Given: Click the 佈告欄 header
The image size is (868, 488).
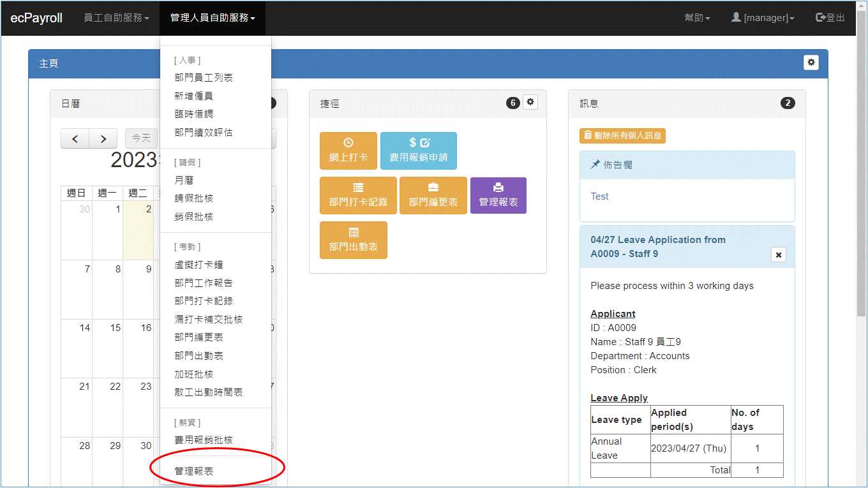Looking at the screenshot, I should pyautogui.click(x=687, y=165).
